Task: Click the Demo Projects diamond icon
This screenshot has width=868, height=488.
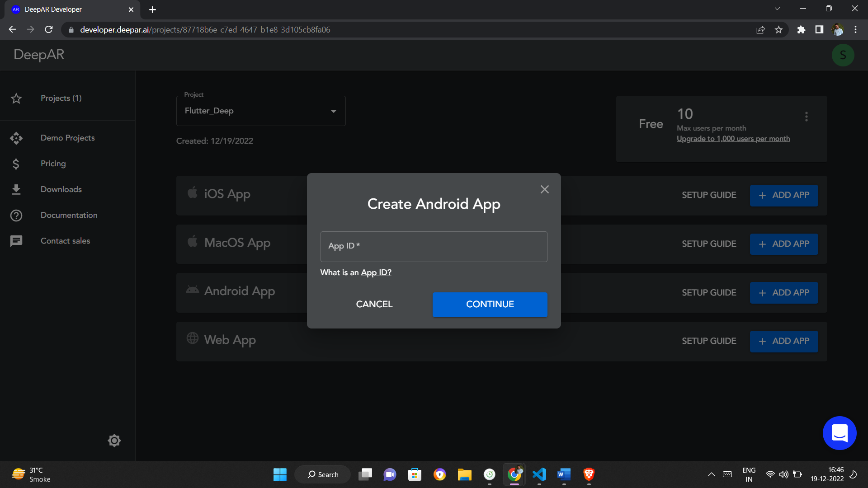Action: tap(16, 138)
